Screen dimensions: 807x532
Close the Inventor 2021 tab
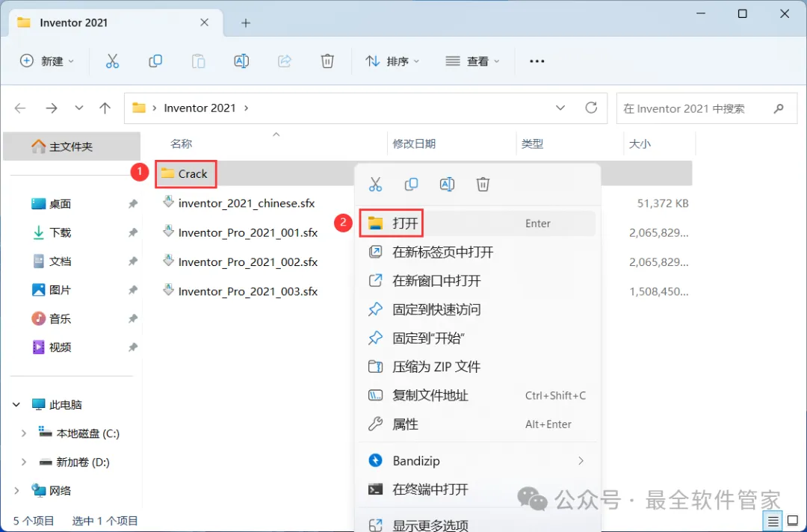(204, 22)
